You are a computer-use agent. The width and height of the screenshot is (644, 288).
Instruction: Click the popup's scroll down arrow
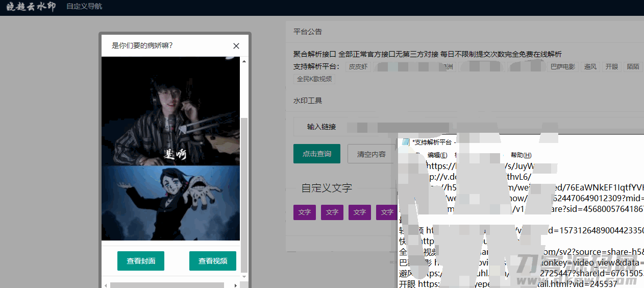pyautogui.click(x=244, y=276)
